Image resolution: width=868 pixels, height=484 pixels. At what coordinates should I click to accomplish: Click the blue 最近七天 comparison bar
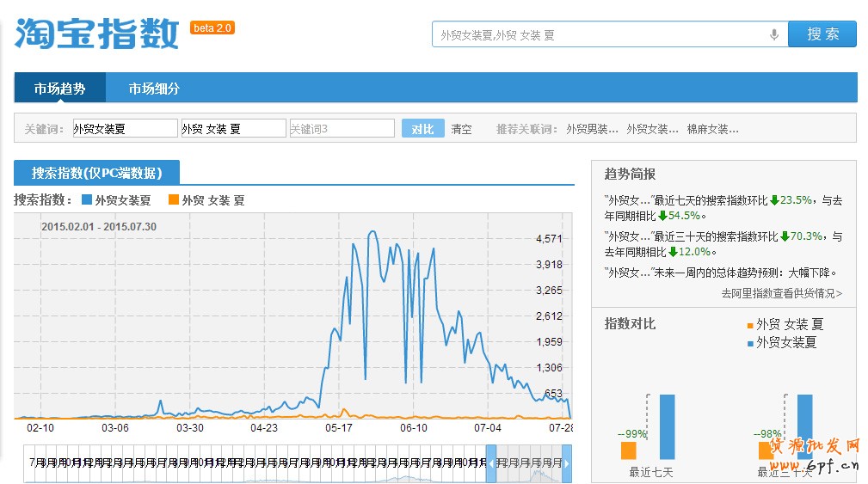667,426
